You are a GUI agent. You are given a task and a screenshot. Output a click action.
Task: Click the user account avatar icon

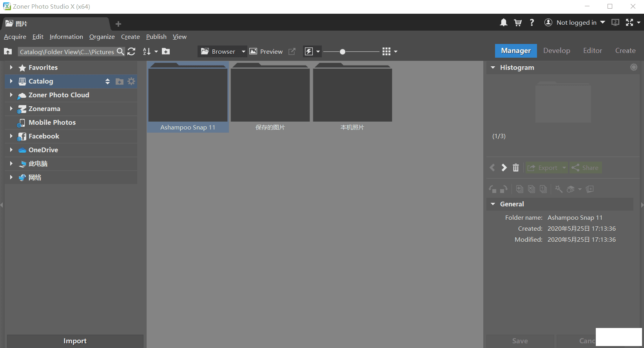pyautogui.click(x=548, y=22)
